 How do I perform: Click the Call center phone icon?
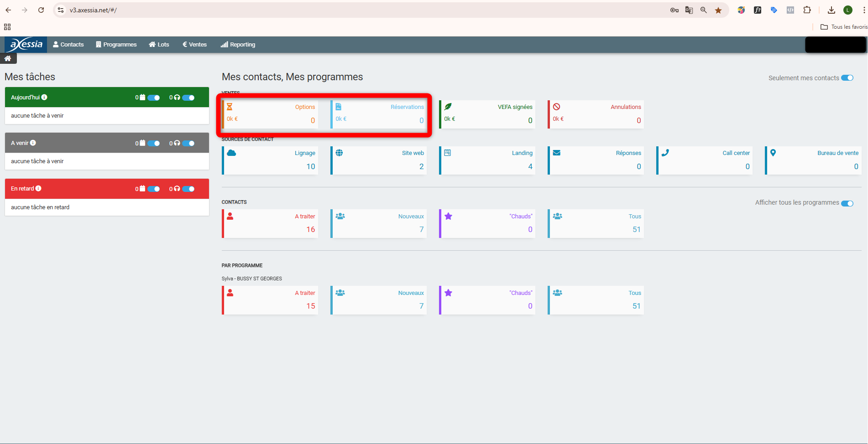(x=665, y=153)
